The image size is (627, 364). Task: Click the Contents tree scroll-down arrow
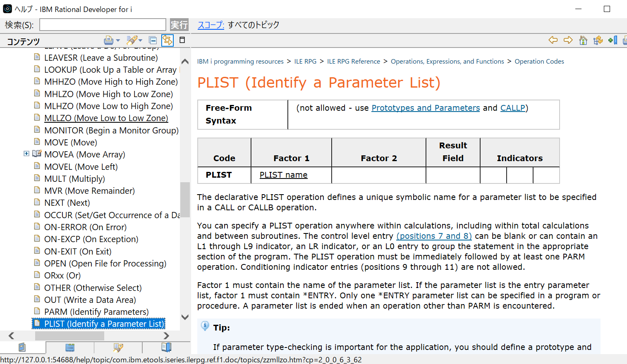pyautogui.click(x=185, y=317)
